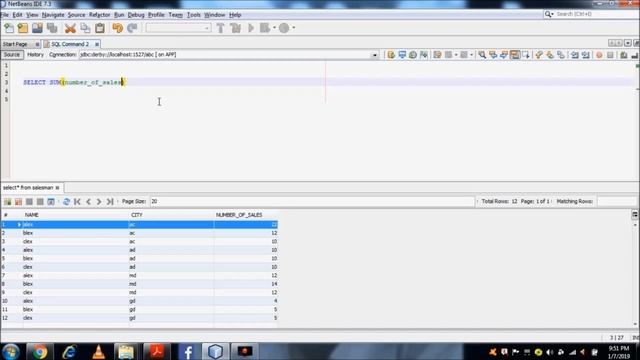Go to the next page of results
Screen dimensions: 640x360
[x=99, y=202]
